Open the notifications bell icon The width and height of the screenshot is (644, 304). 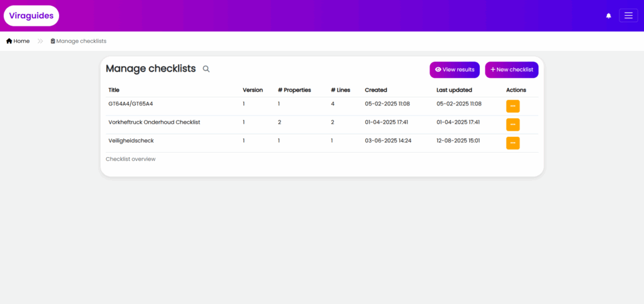point(608,16)
